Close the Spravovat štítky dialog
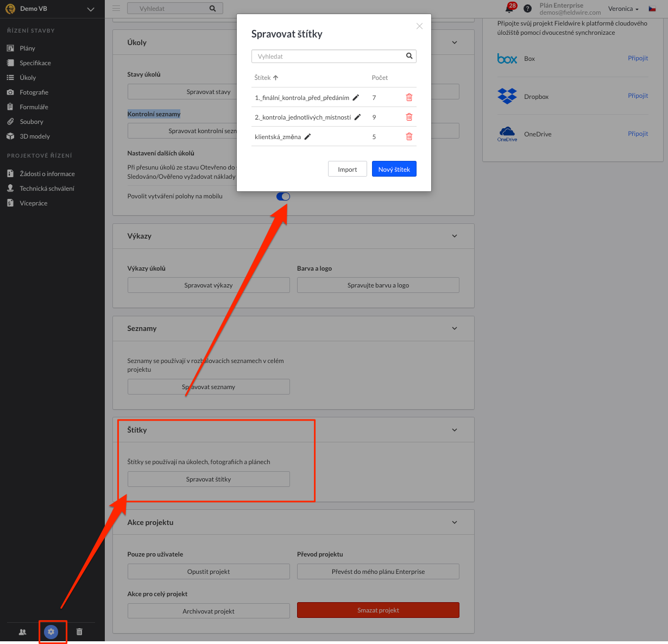668x644 pixels. tap(419, 26)
